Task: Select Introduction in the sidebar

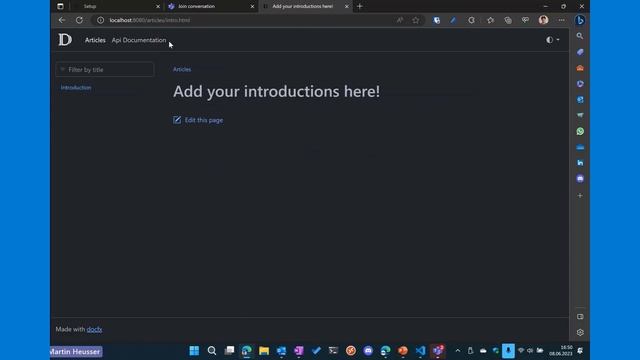Action: 76,87
